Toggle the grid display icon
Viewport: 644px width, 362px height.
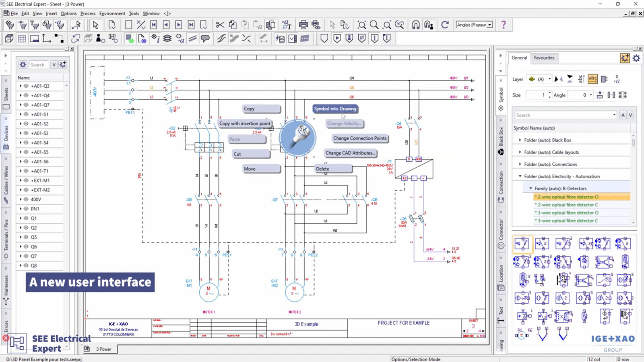click(x=22, y=39)
